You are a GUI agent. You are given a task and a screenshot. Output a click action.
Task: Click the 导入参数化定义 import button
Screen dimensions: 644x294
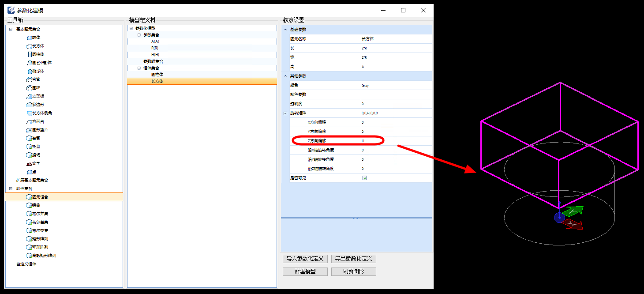point(305,259)
